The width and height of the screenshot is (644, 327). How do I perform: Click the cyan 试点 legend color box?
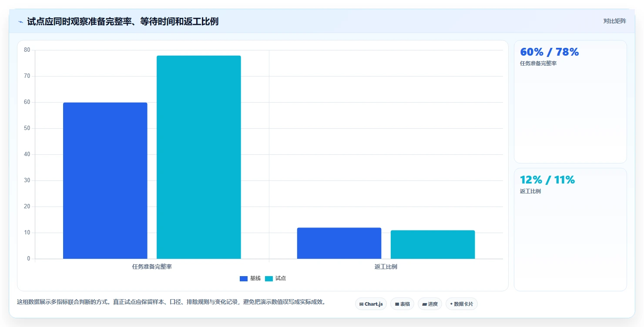click(x=269, y=279)
